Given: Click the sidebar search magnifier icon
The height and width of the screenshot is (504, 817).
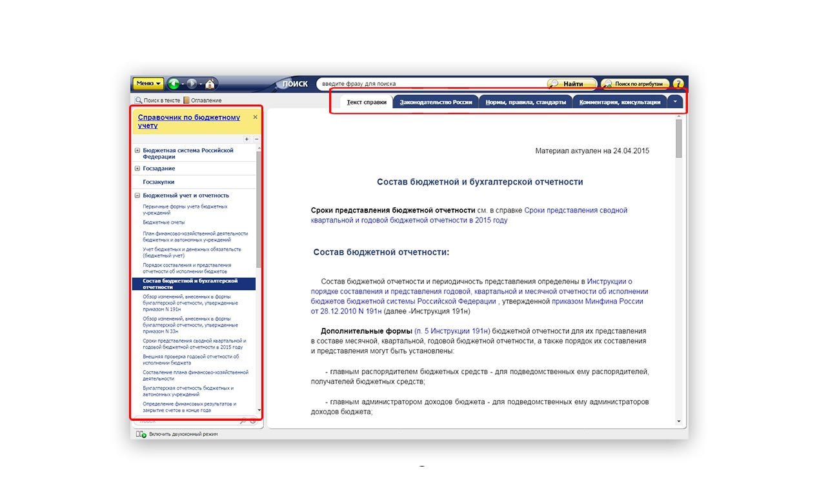Looking at the screenshot, I should pos(243,421).
